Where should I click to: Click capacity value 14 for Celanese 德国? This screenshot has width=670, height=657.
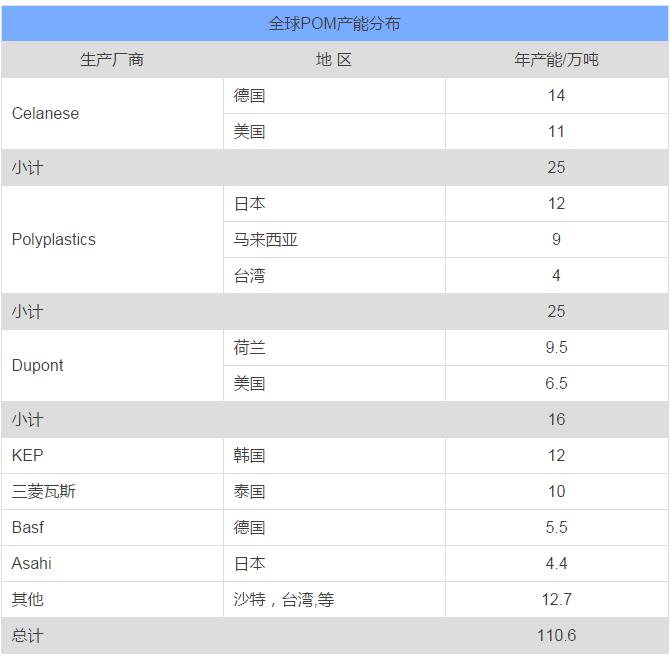coord(556,95)
